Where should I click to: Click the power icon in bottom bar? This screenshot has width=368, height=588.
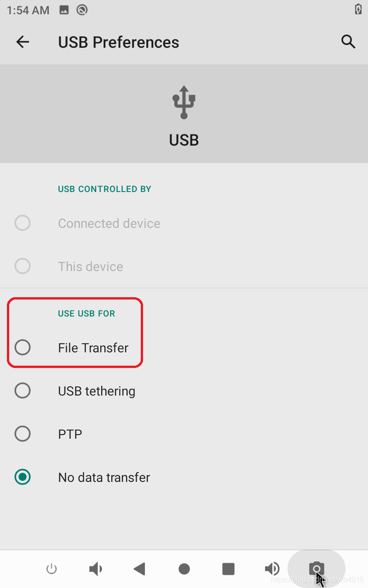(x=52, y=569)
